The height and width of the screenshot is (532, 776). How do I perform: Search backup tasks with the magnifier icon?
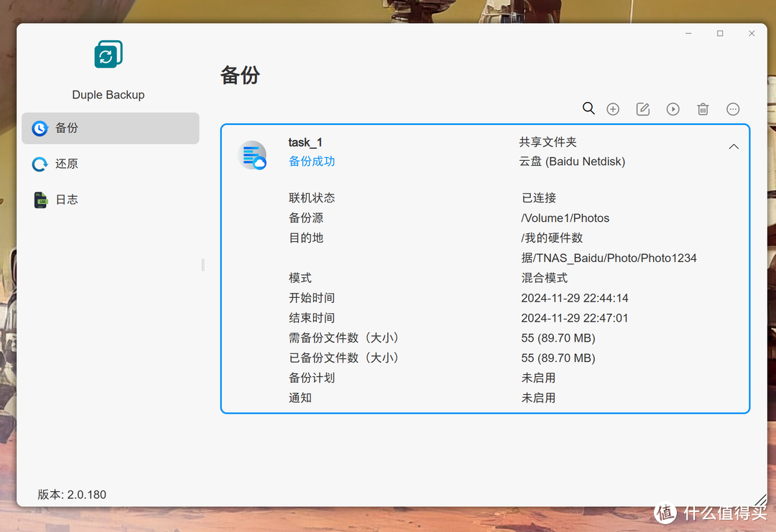[588, 108]
